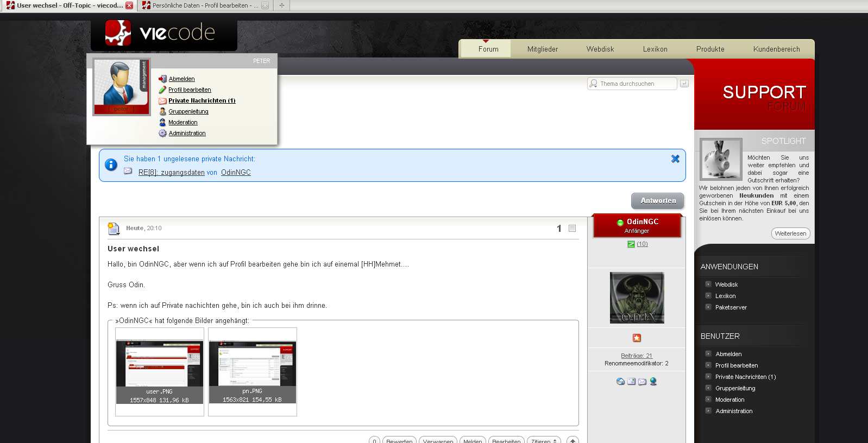Click the Weiterlesen button in Spotlight

(790, 233)
